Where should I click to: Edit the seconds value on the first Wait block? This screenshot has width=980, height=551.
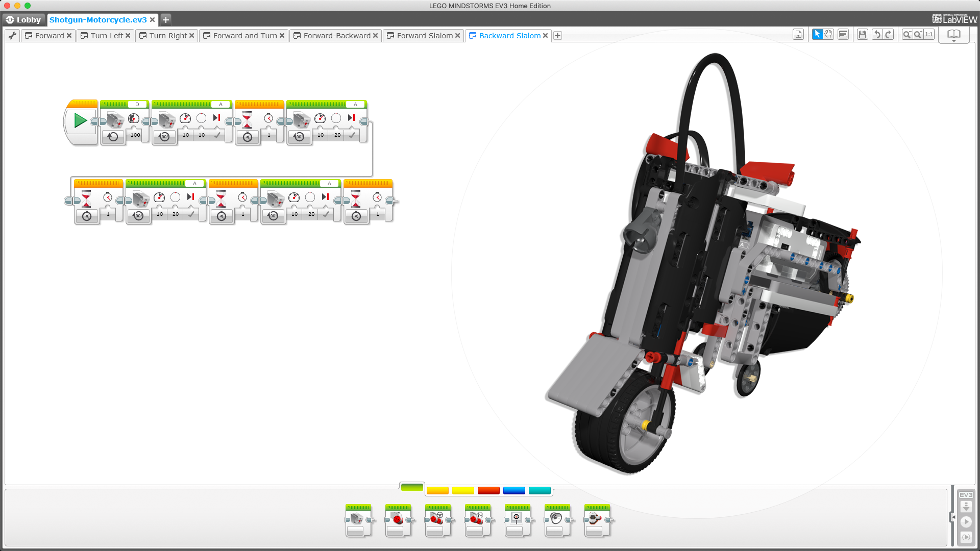click(x=269, y=135)
